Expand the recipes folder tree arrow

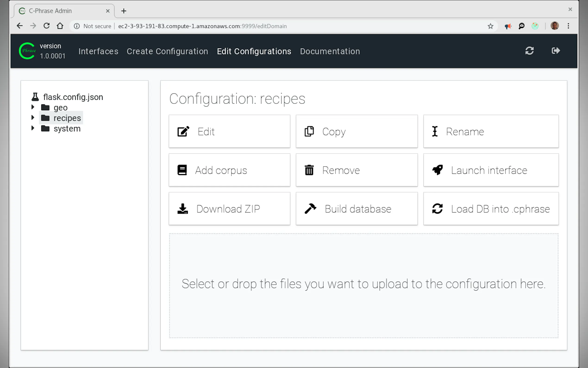(x=33, y=118)
